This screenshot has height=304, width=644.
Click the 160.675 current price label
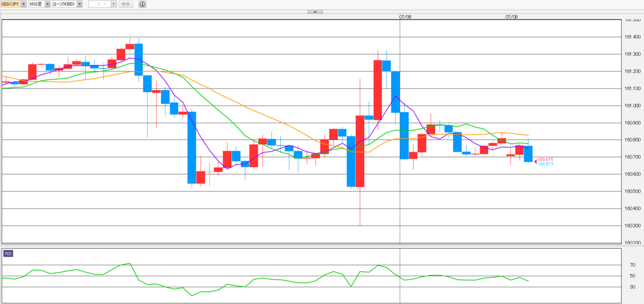[x=545, y=160]
